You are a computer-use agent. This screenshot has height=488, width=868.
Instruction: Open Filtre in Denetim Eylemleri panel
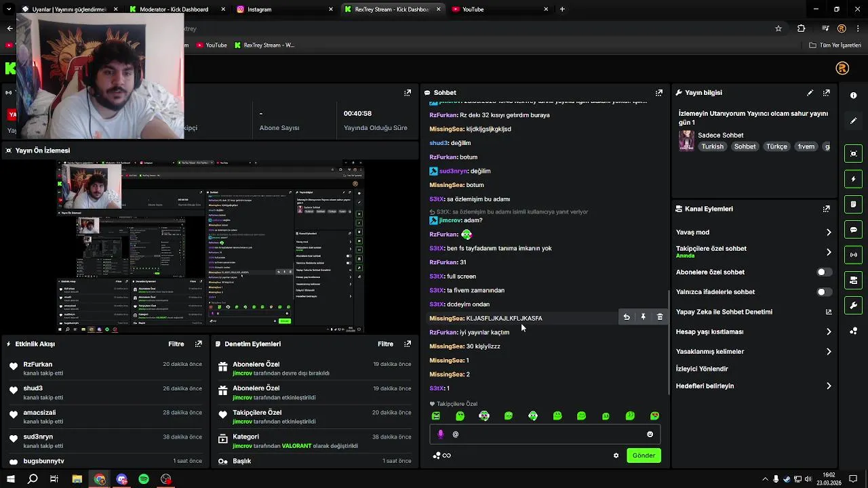coord(385,344)
